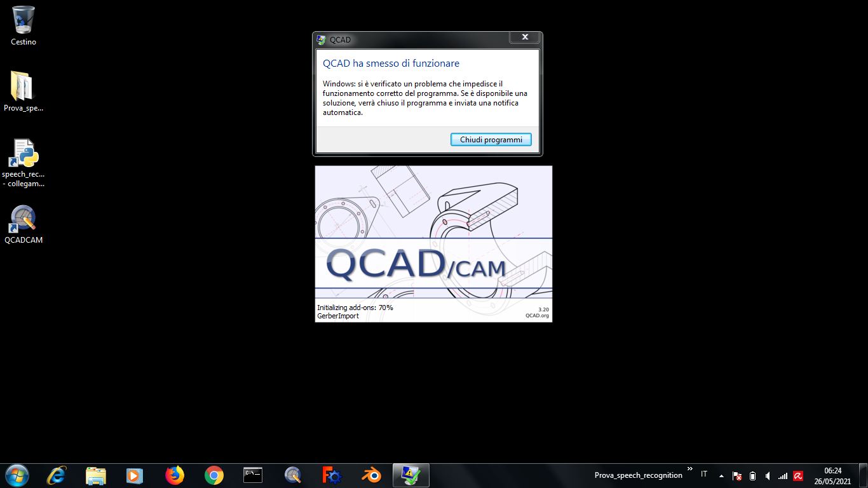868x488 pixels.
Task: Select the Cestino recycle bin icon
Action: point(24,21)
